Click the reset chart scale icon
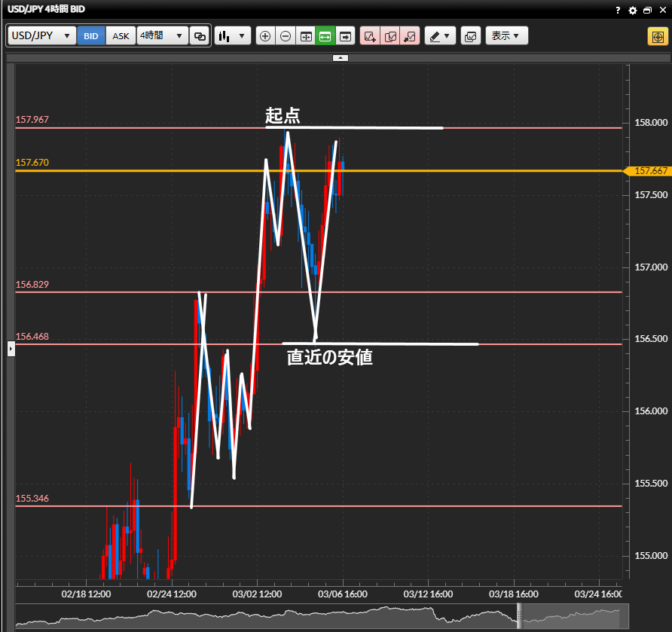This screenshot has height=632, width=672. pyautogui.click(x=306, y=35)
